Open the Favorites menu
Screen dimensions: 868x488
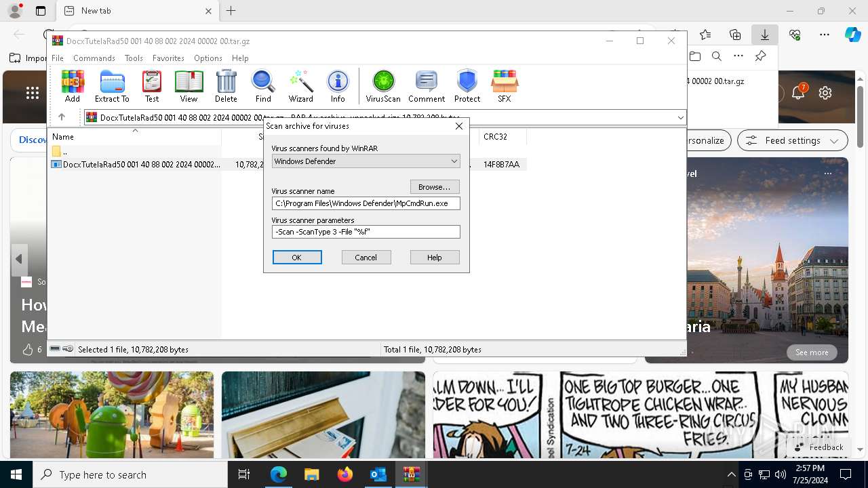click(168, 58)
